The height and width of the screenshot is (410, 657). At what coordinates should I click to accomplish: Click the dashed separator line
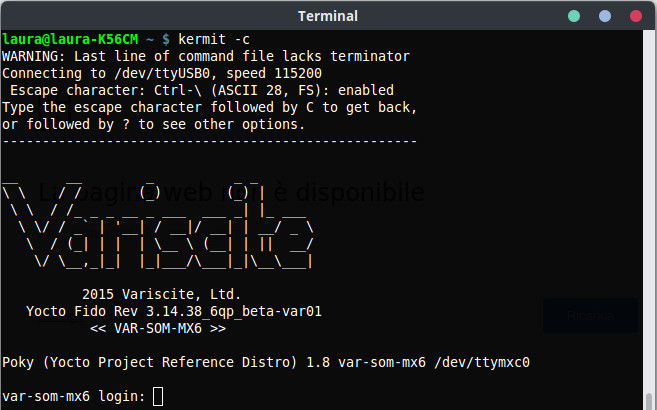click(x=210, y=141)
